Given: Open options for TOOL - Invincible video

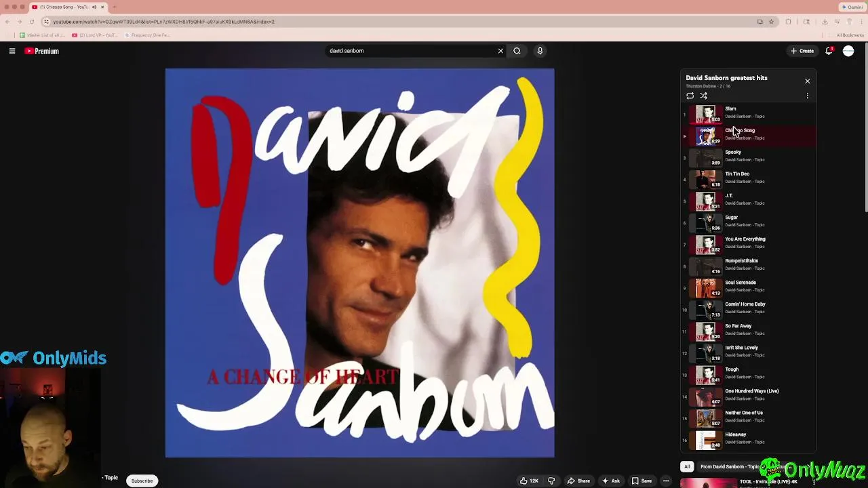Looking at the screenshot, I should click(814, 483).
